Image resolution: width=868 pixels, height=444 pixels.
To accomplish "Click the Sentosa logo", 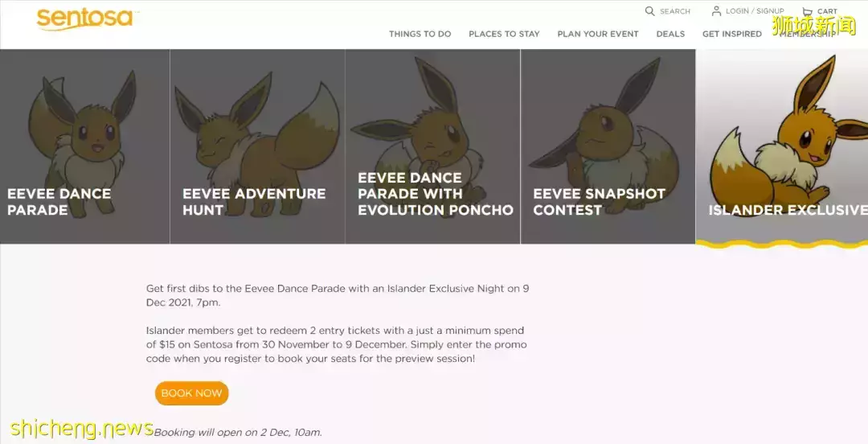I will (x=84, y=18).
